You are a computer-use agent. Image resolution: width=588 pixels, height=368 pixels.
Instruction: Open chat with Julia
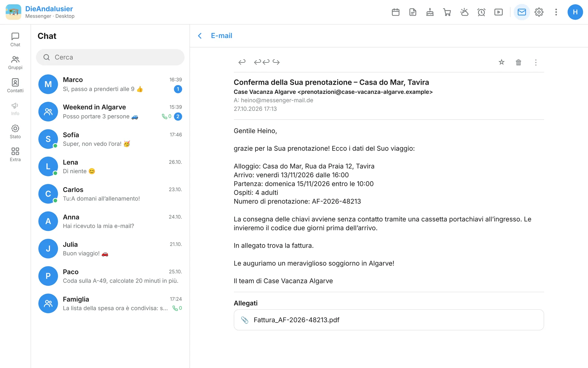pyautogui.click(x=110, y=249)
